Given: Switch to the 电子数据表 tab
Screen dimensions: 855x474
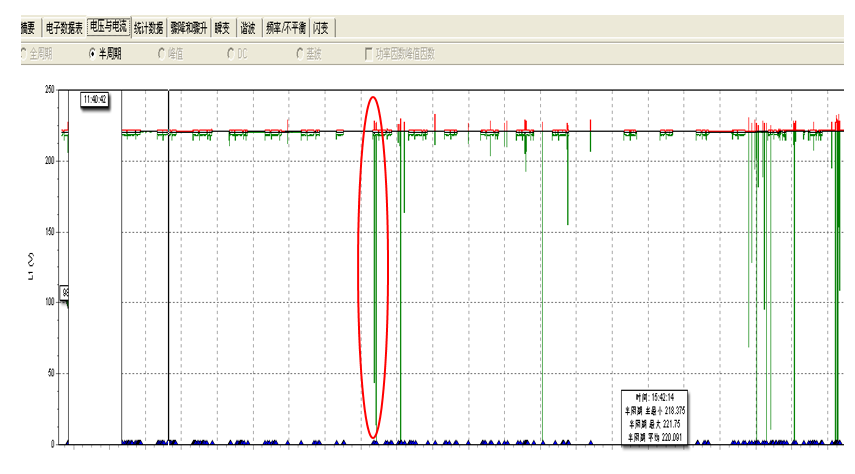Looking at the screenshot, I should coord(64,27).
